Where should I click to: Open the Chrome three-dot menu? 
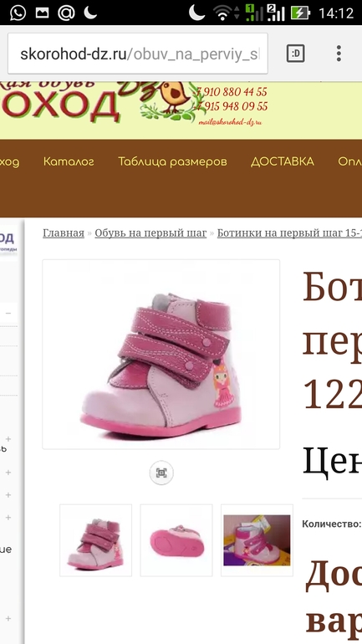tap(339, 54)
